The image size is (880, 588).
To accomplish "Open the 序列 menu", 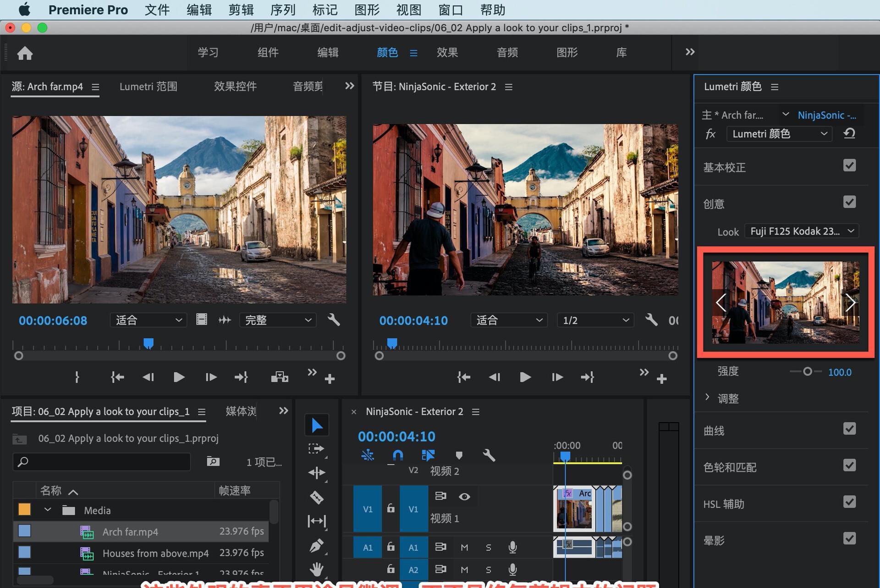I will [x=283, y=10].
